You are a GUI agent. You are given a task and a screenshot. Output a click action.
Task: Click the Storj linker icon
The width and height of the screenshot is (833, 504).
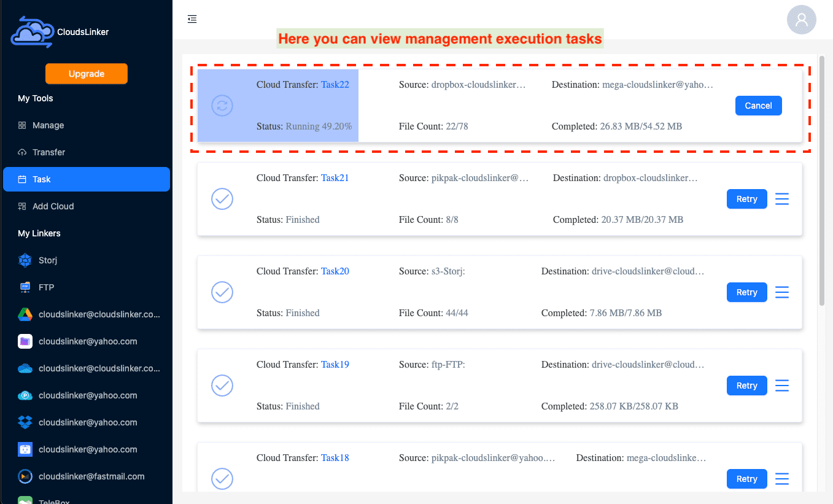coord(25,260)
